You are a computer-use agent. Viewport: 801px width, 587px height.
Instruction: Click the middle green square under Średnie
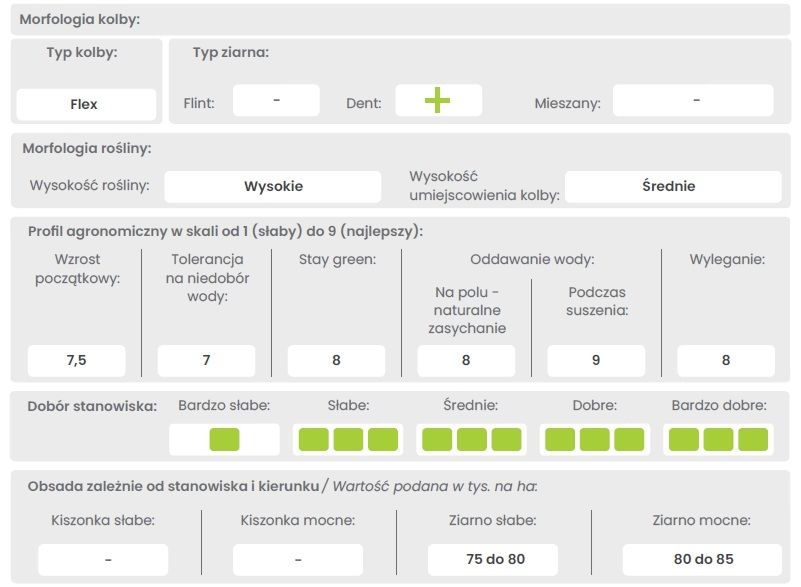pyautogui.click(x=472, y=439)
